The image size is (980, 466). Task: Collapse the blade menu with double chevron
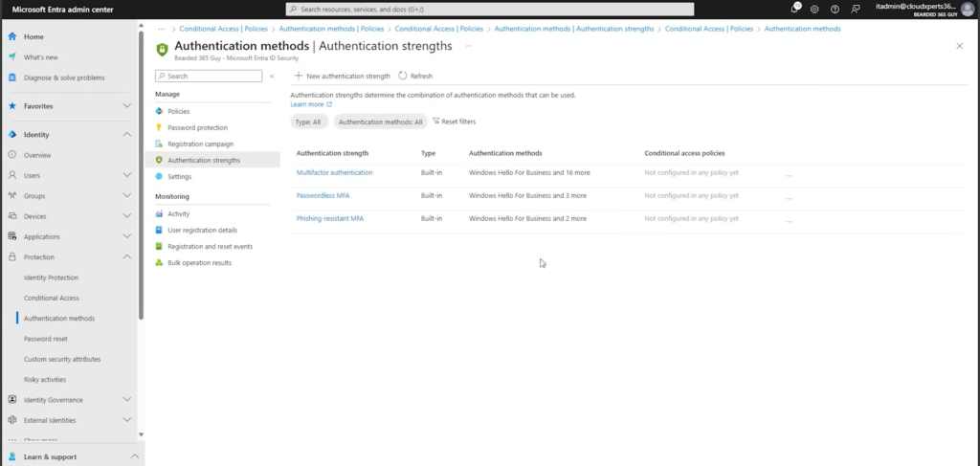click(272, 77)
